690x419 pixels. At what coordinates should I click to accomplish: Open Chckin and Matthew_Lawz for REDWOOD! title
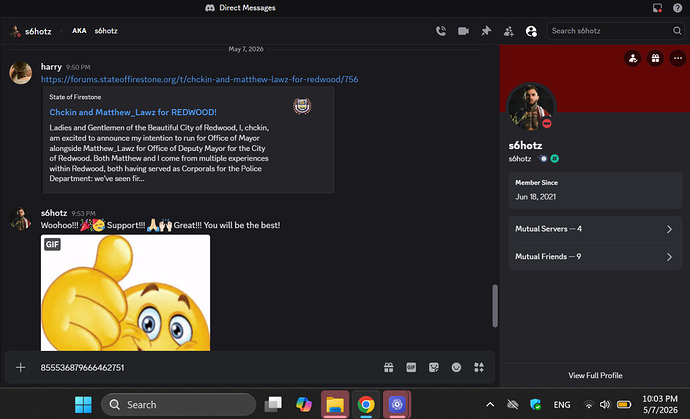click(x=133, y=112)
